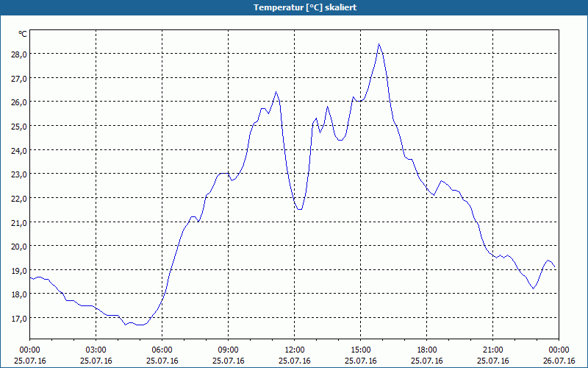Click the curve's low point near 23:00
Viewport: 588px width, 368px height.
click(533, 289)
